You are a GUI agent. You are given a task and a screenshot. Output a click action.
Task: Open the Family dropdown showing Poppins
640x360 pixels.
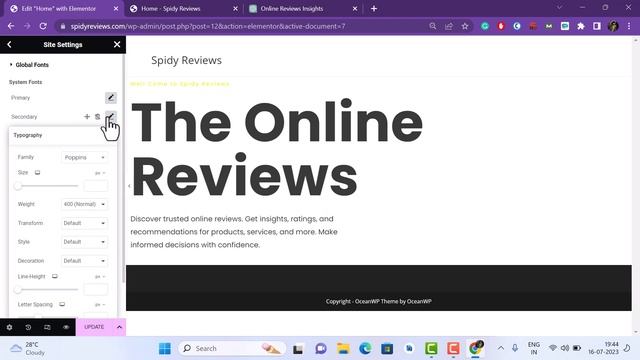point(84,157)
